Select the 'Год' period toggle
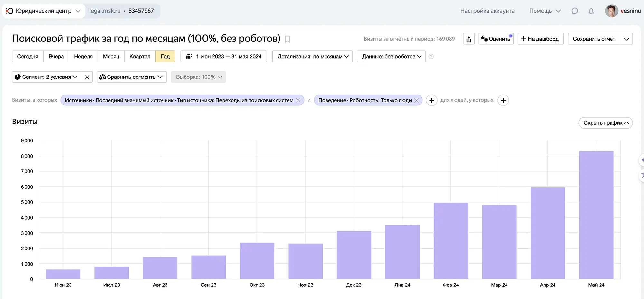 pos(165,57)
